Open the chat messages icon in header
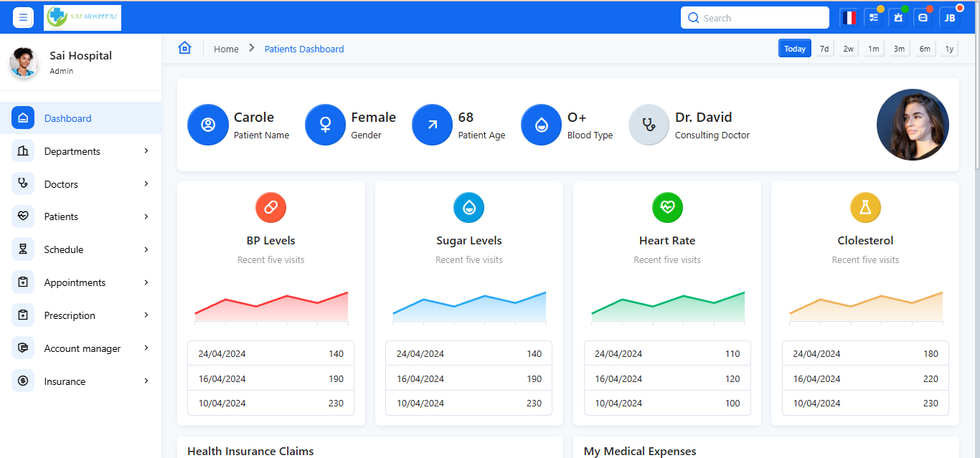This screenshot has width=980, height=458. [923, 18]
